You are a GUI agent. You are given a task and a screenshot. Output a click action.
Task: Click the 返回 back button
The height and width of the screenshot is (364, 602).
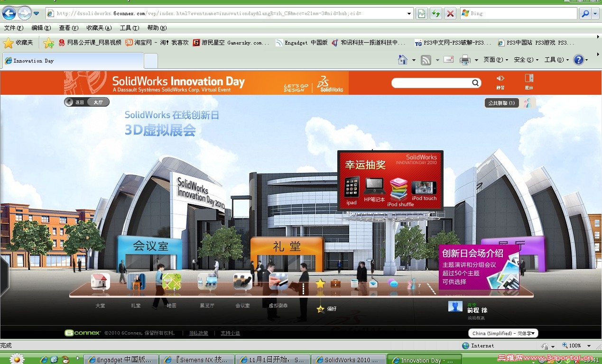[75, 102]
